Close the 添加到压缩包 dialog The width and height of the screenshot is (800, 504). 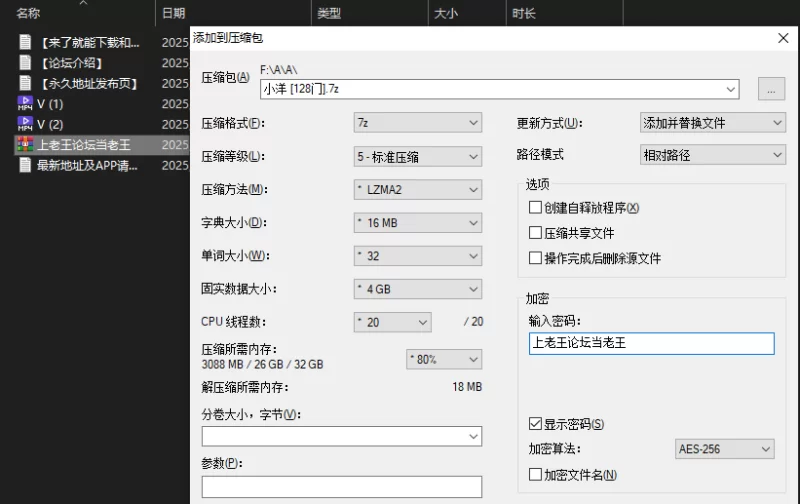pos(783,38)
